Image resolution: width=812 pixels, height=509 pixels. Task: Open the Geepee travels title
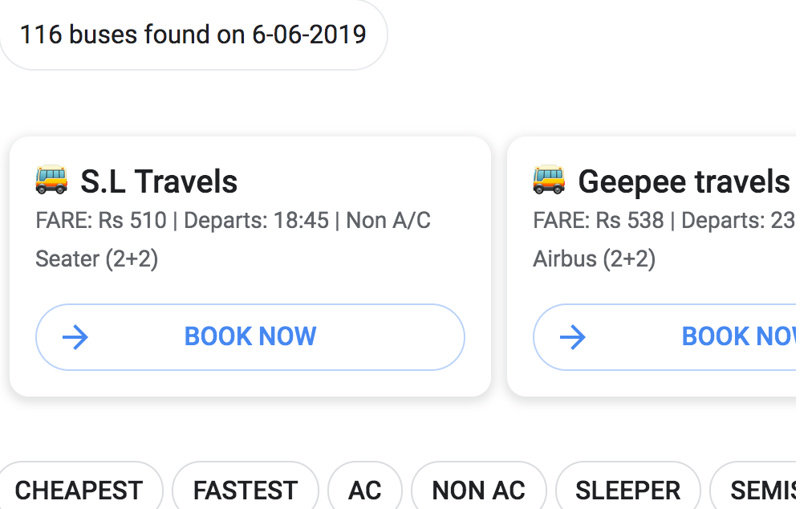(684, 181)
